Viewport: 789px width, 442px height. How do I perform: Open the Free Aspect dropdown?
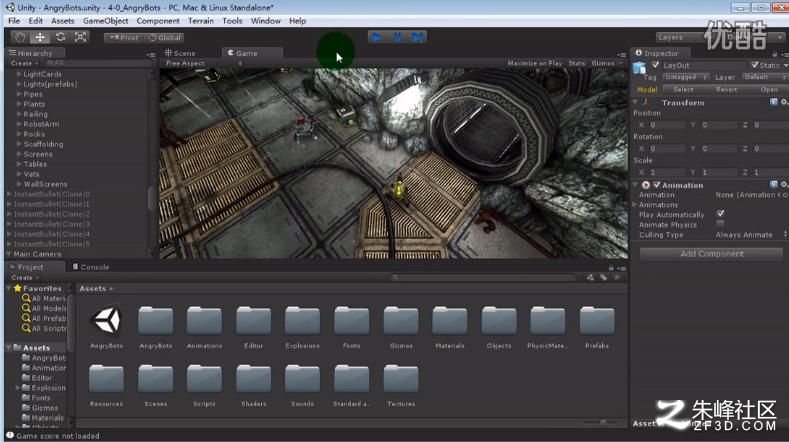[x=204, y=63]
